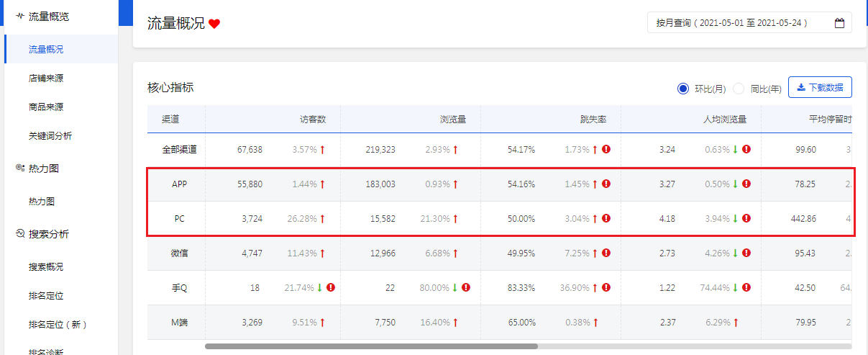Click warning icon in 微信 跳失率 cell
868x355 pixels.
pyautogui.click(x=606, y=253)
